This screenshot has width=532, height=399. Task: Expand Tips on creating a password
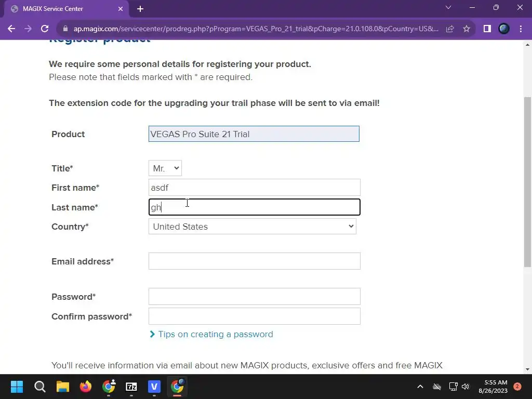216,335
